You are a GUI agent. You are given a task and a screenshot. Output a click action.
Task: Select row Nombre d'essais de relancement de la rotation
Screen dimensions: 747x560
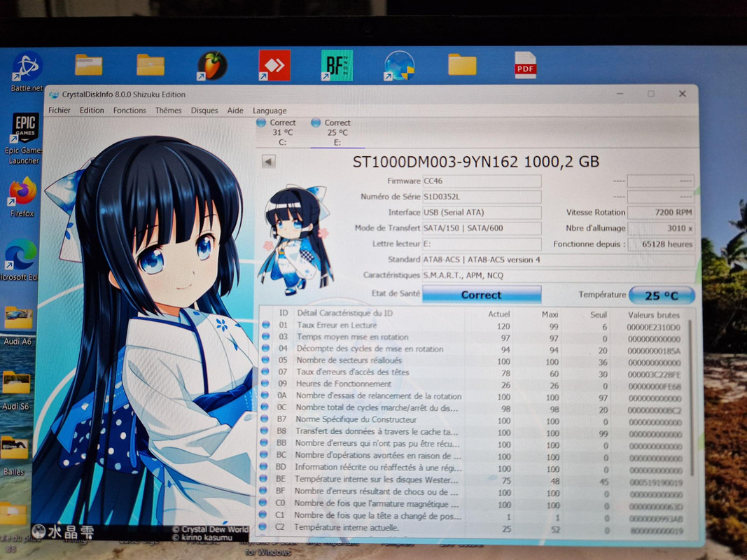click(x=473, y=396)
